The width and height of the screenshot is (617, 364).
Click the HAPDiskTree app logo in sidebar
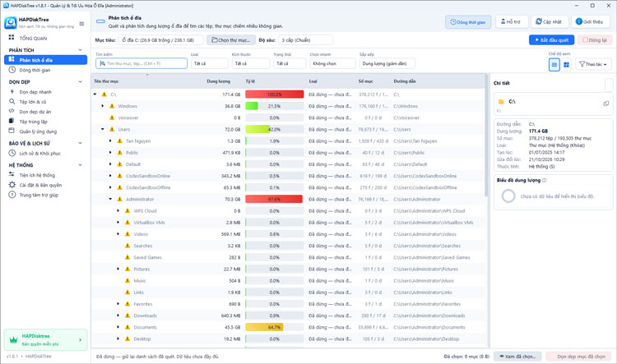[11, 23]
